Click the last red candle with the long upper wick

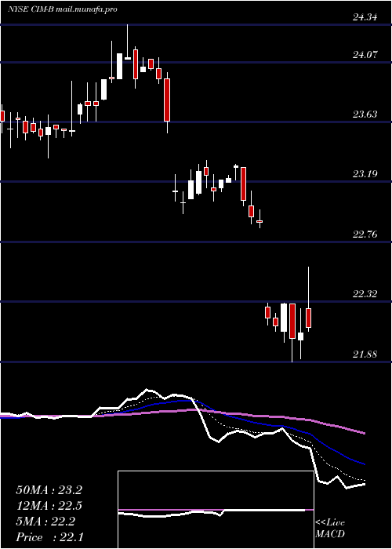pyautogui.click(x=309, y=318)
